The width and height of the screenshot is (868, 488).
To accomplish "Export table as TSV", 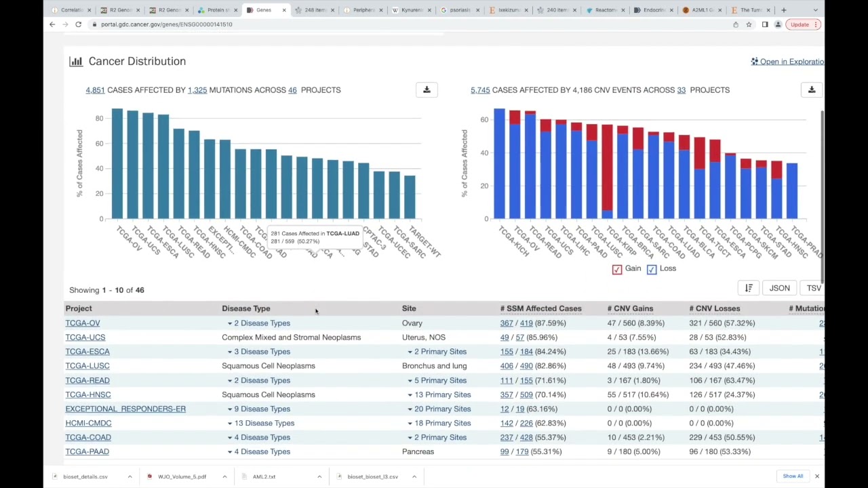I will point(813,288).
